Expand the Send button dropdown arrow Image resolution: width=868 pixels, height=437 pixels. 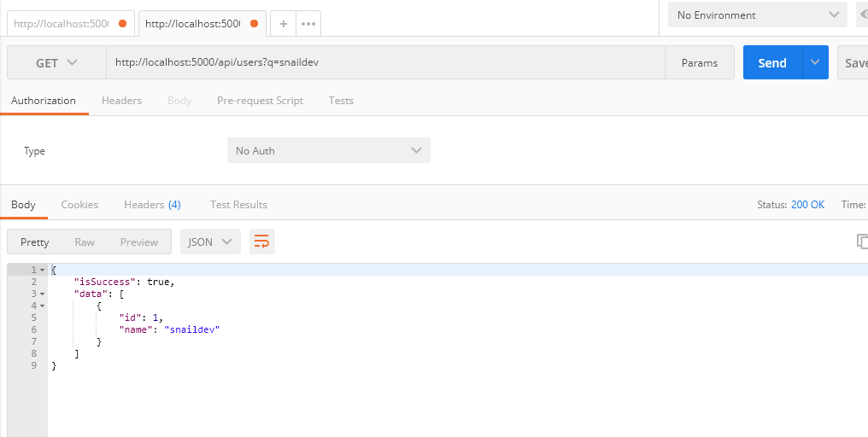coord(815,62)
